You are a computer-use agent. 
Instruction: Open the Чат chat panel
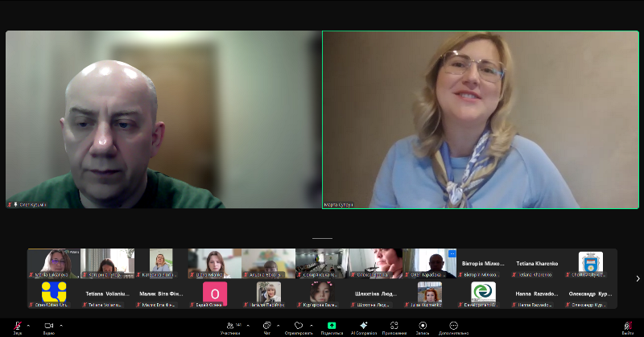(267, 327)
